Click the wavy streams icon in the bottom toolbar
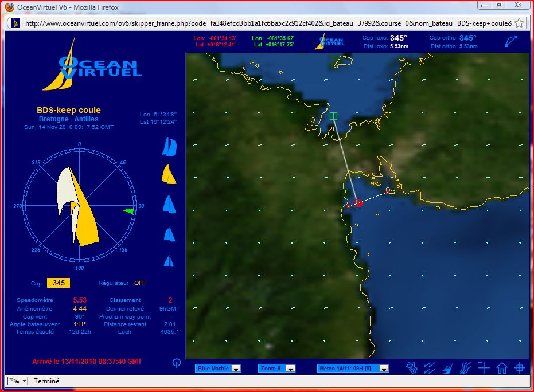The height and width of the screenshot is (392, 534). click(x=466, y=368)
